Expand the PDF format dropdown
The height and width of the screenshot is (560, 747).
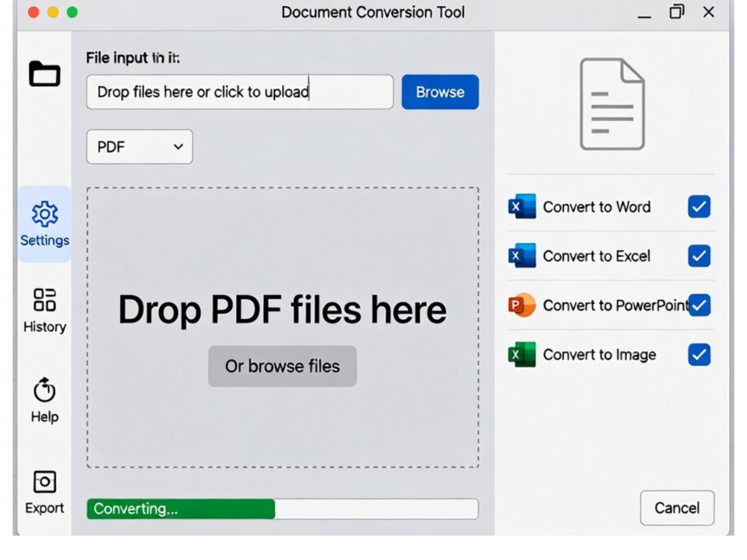pyautogui.click(x=140, y=146)
